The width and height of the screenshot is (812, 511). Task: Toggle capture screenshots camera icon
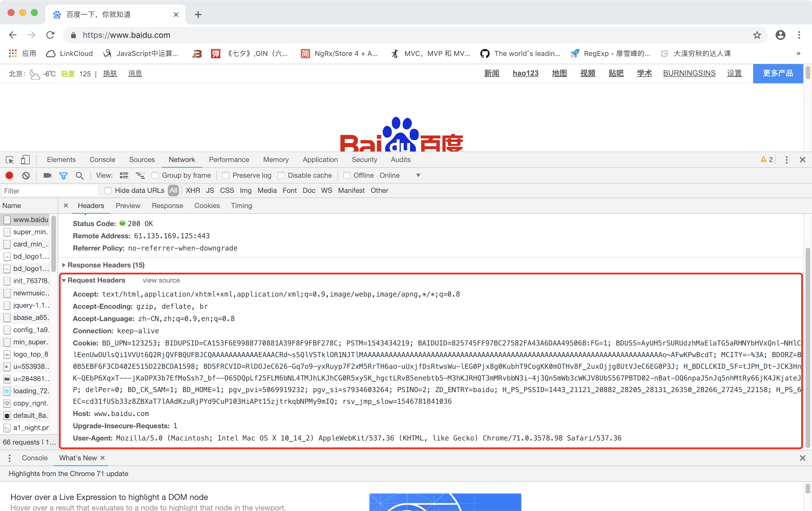47,175
